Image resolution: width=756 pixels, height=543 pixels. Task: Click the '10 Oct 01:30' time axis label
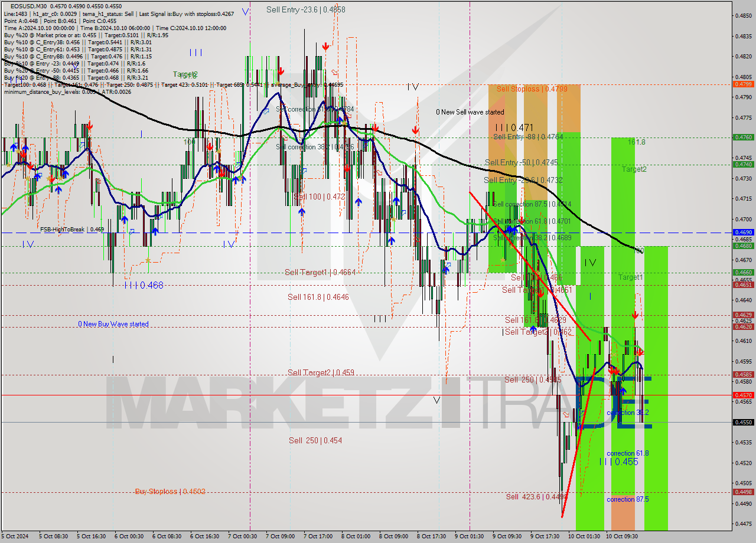pyautogui.click(x=584, y=537)
